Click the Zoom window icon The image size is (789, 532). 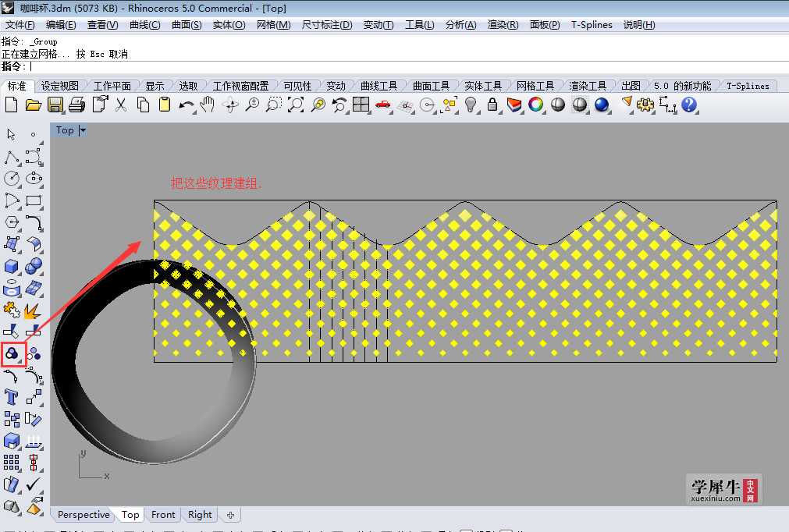pyautogui.click(x=274, y=105)
